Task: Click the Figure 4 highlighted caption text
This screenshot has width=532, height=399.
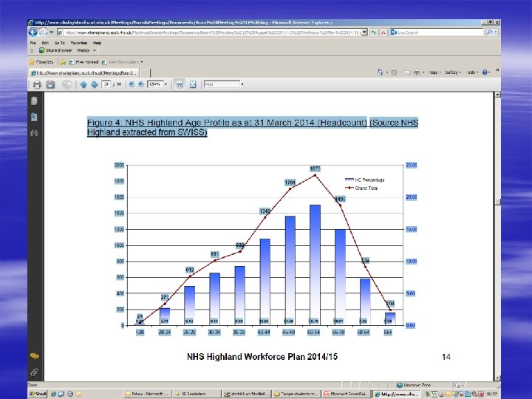Action: pos(253,127)
